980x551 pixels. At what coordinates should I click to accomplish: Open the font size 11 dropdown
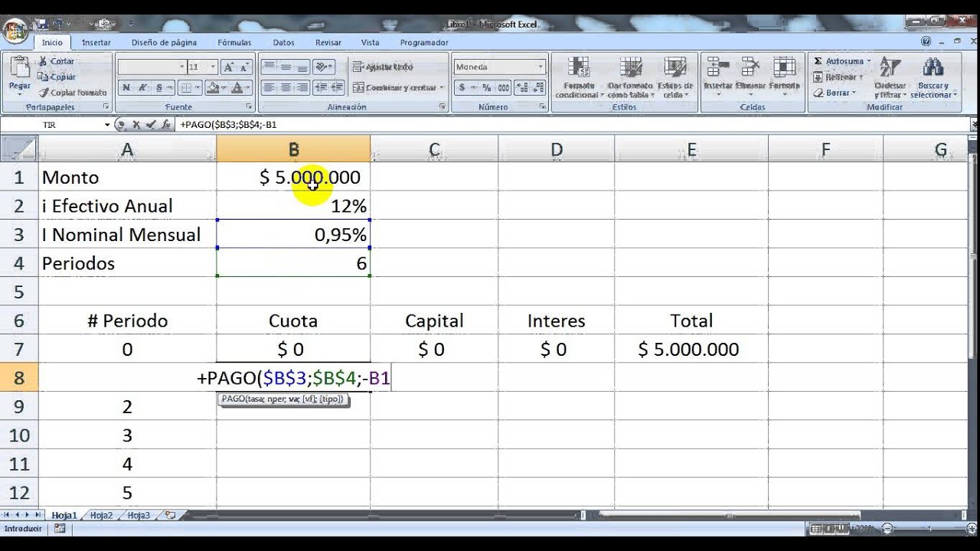(213, 67)
